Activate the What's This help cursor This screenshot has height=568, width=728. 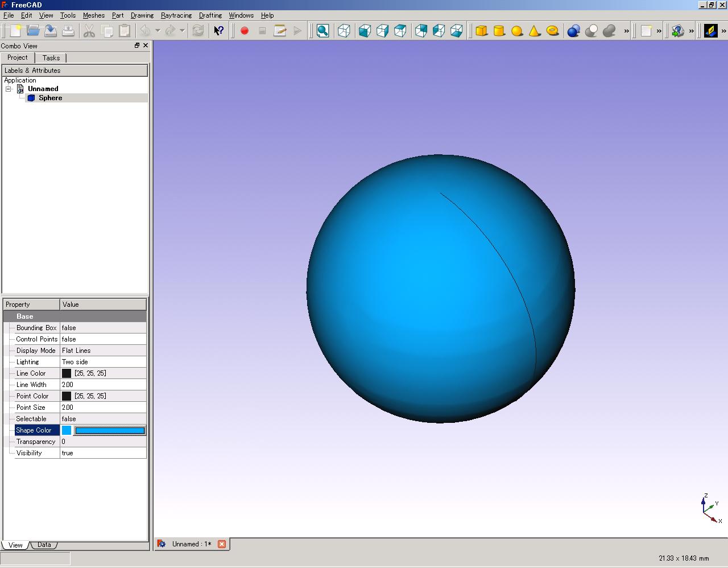[x=219, y=31]
